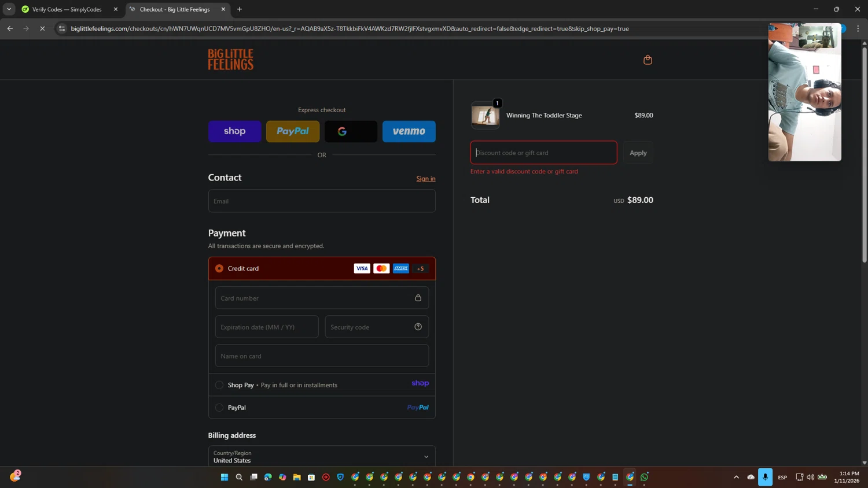Open a new browser tab
Image resolution: width=868 pixels, height=488 pixels.
[240, 9]
